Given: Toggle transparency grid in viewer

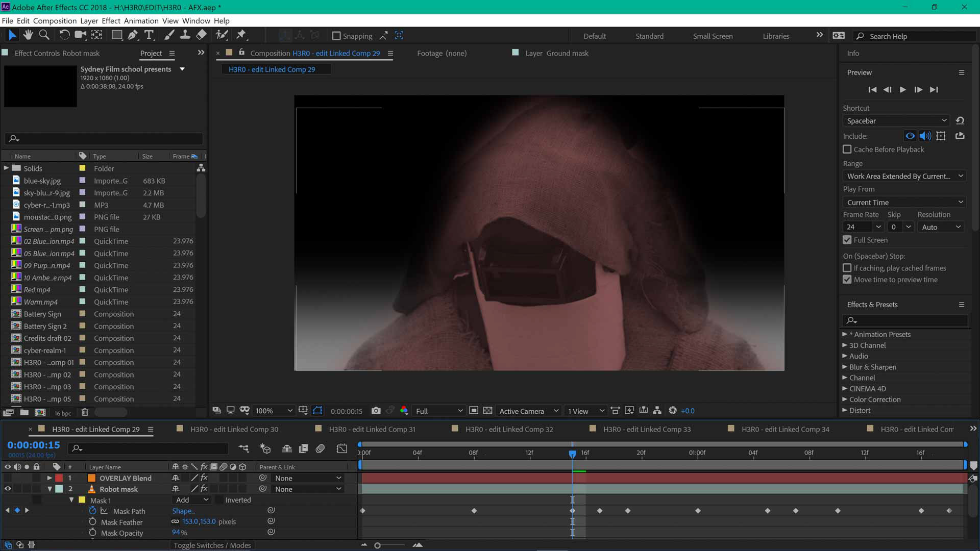Looking at the screenshot, I should click(487, 411).
